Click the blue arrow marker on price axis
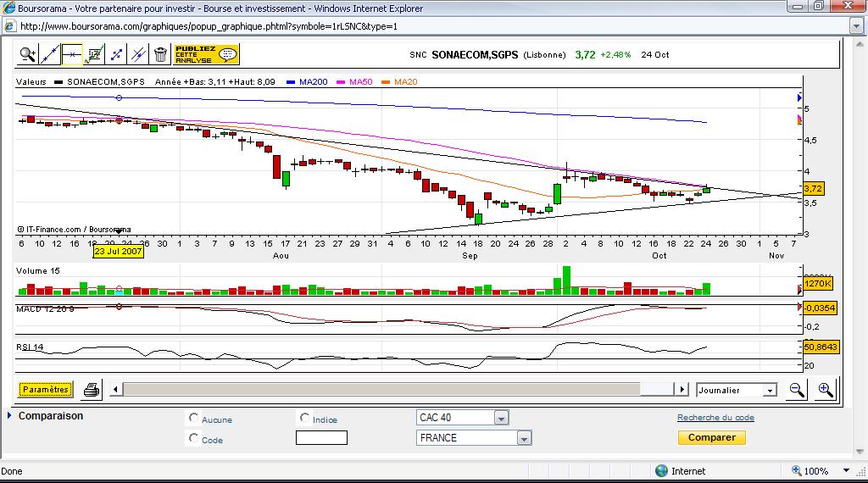The image size is (868, 483). (x=799, y=98)
